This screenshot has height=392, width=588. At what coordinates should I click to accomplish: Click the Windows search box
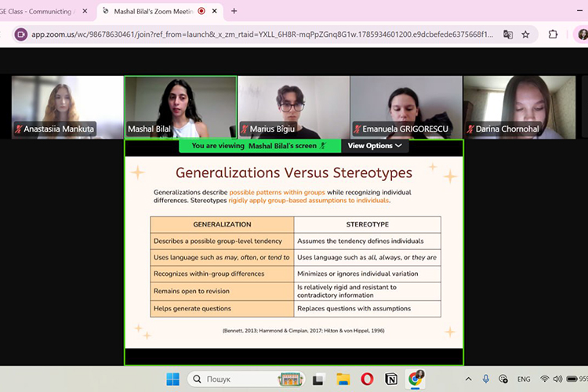[x=246, y=379]
